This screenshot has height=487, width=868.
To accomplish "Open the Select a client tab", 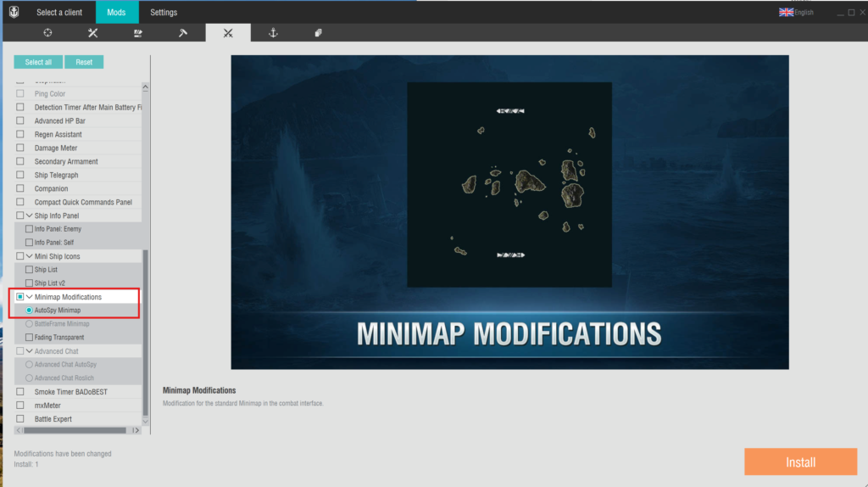I will click(59, 13).
